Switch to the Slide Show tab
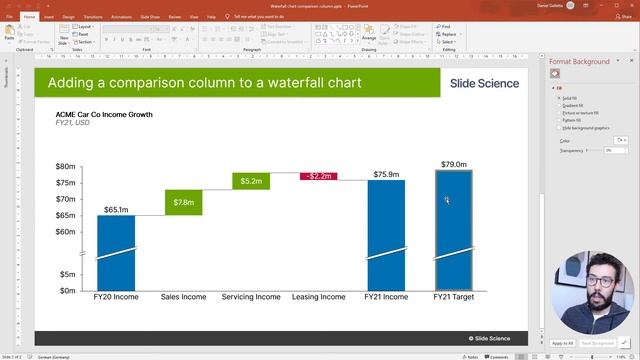This screenshot has height=360, width=640. pyautogui.click(x=150, y=17)
